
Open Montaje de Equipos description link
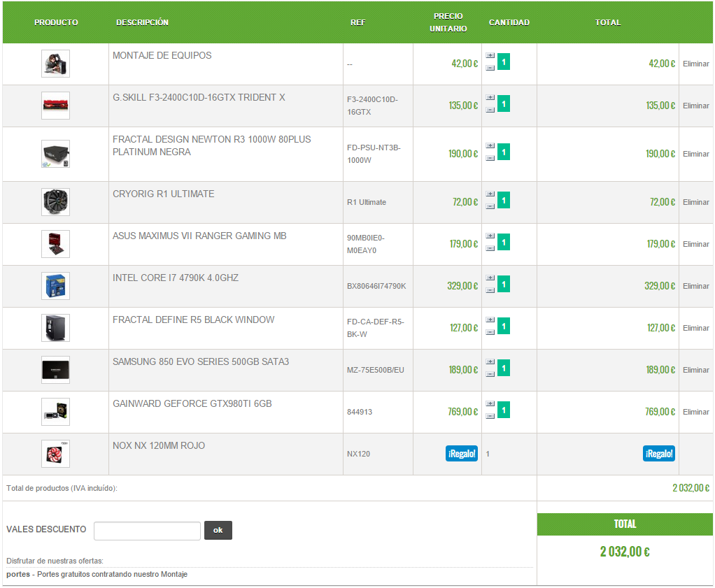162,56
